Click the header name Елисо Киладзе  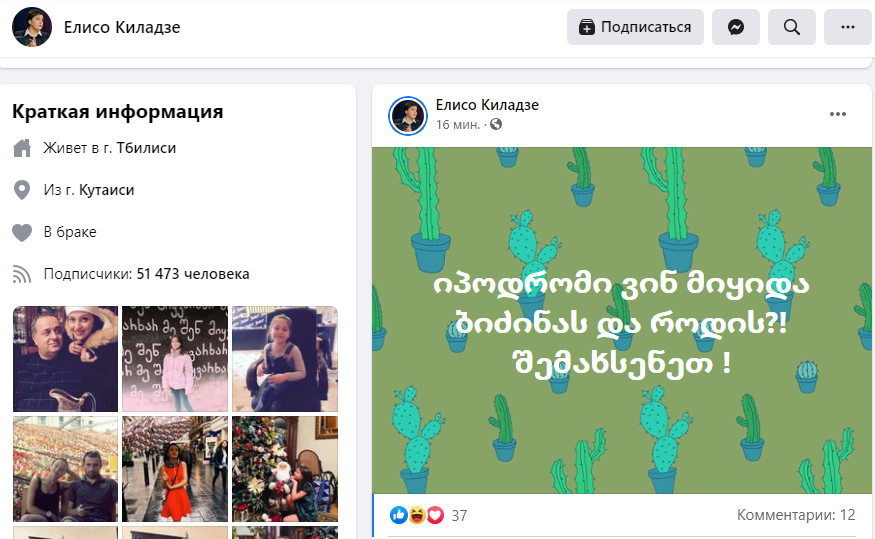(122, 27)
